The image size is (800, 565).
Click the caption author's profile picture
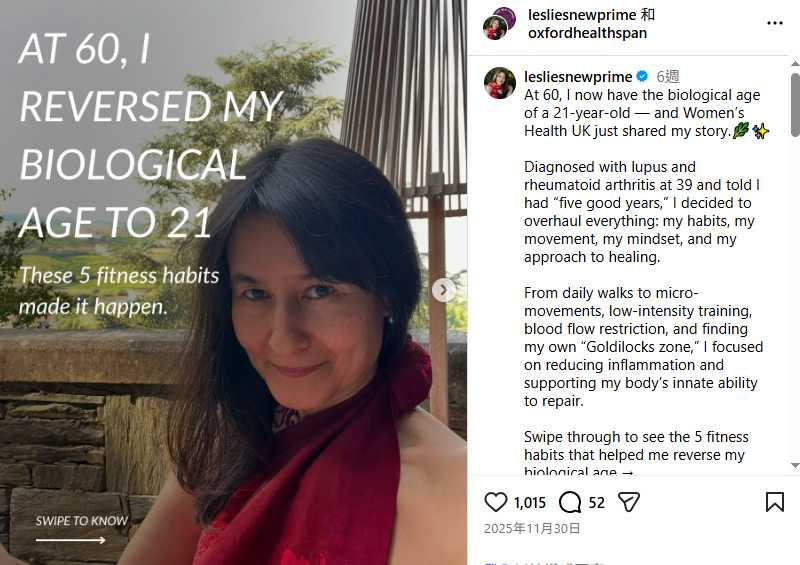tap(499, 83)
